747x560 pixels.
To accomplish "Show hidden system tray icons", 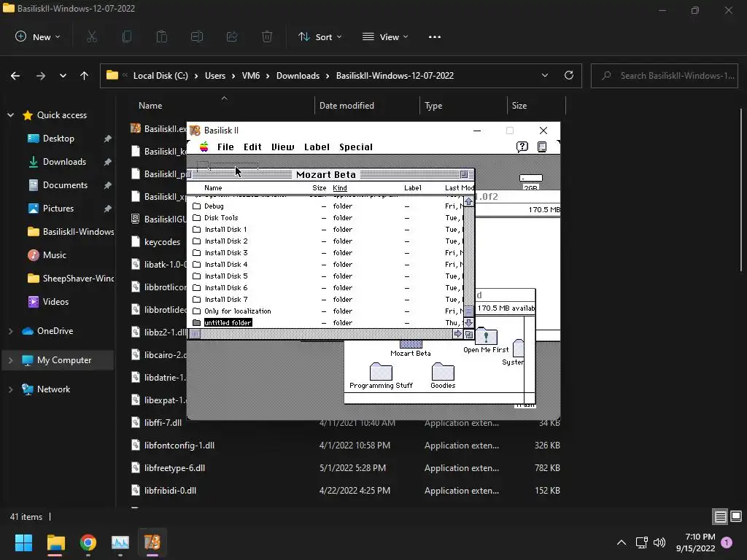I will point(622,542).
